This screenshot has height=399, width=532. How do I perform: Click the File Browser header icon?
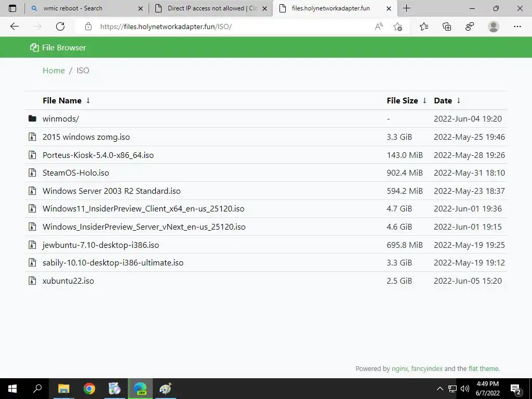point(34,47)
